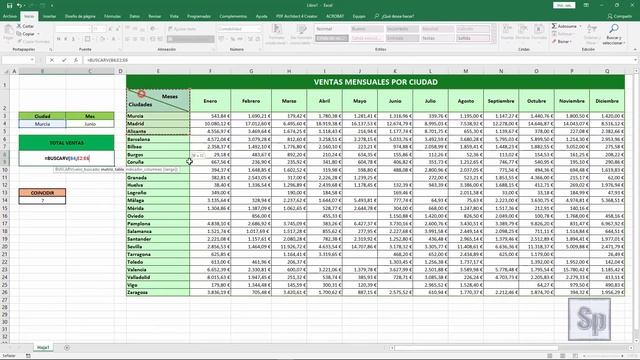
Task: Click the Eliminar cells icon
Action: [x=523, y=29]
